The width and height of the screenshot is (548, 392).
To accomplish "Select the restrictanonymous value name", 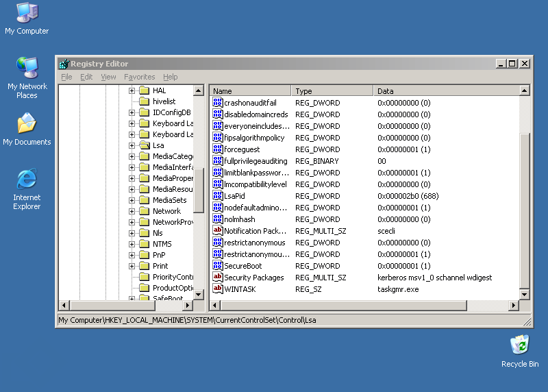I will [254, 243].
